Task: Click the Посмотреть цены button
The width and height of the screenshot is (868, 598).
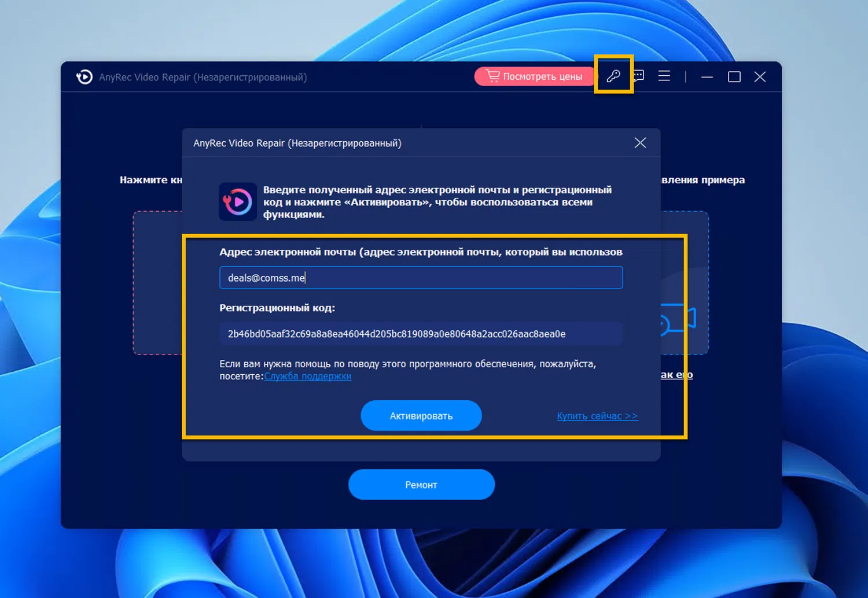Action: pos(534,76)
